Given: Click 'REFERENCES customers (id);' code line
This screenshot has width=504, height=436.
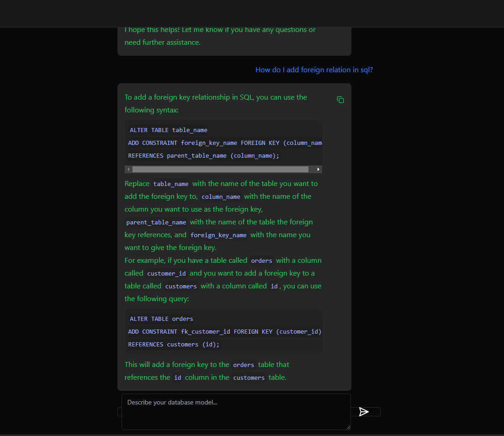Looking at the screenshot, I should point(174,344).
